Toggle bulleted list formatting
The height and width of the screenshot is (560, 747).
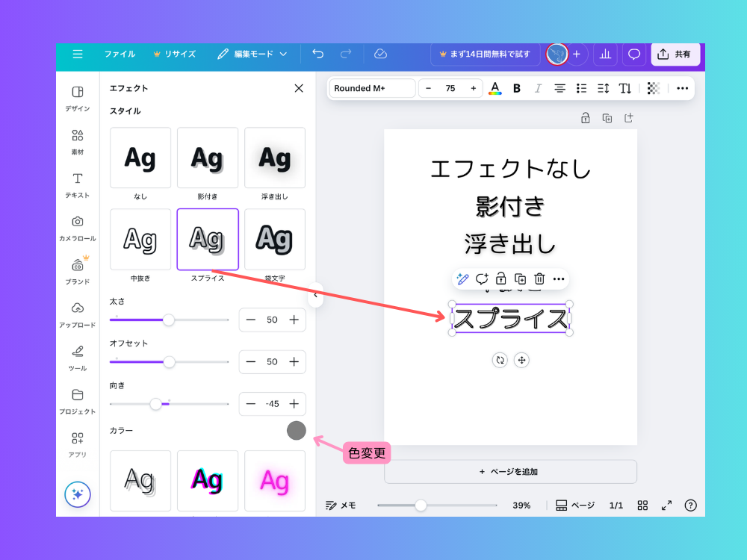tap(581, 88)
